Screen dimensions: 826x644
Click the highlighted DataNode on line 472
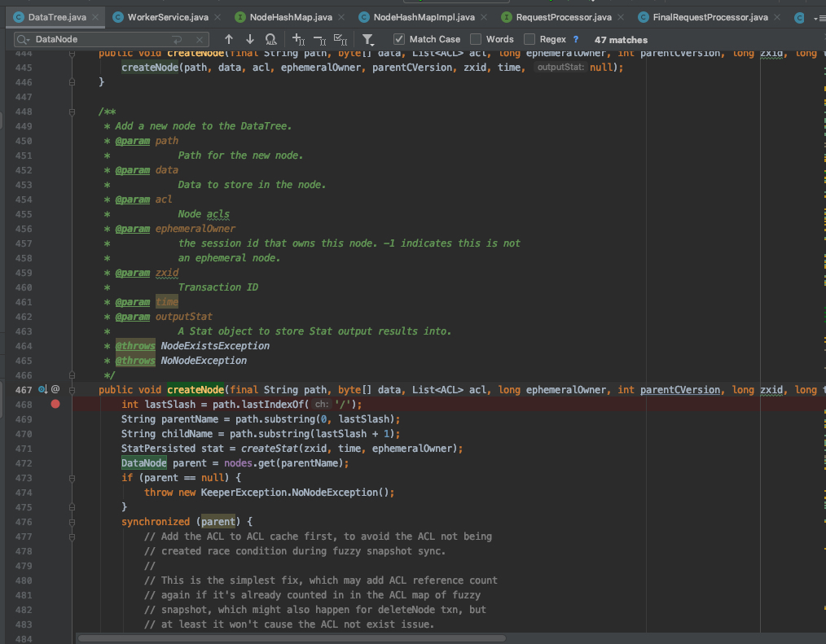(144, 463)
